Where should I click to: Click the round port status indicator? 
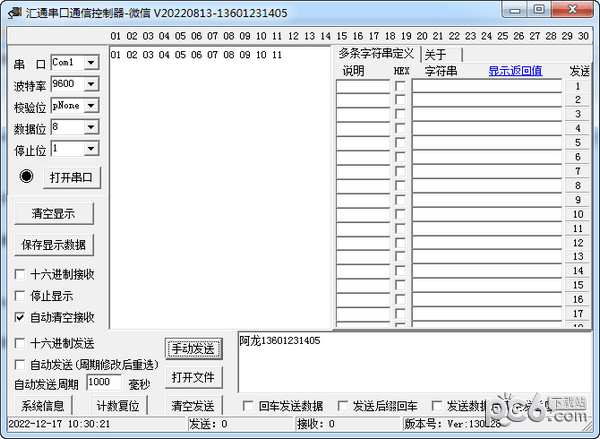point(26,176)
